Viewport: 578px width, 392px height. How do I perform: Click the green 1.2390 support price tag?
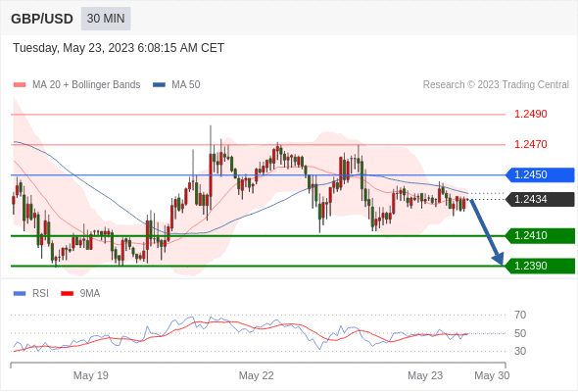[x=541, y=266]
